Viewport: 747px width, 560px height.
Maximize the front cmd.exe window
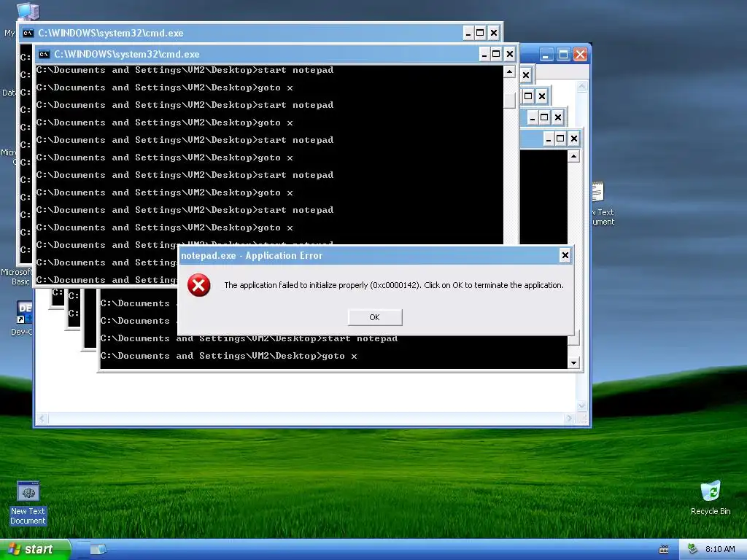496,54
